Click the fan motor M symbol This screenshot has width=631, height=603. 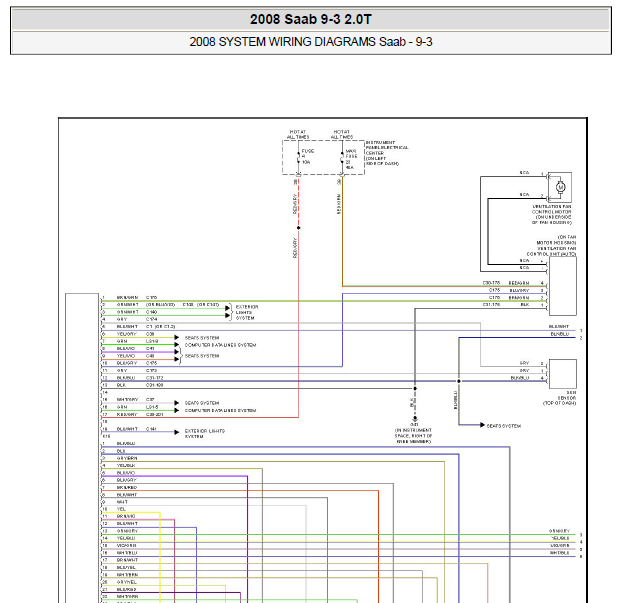tap(560, 187)
